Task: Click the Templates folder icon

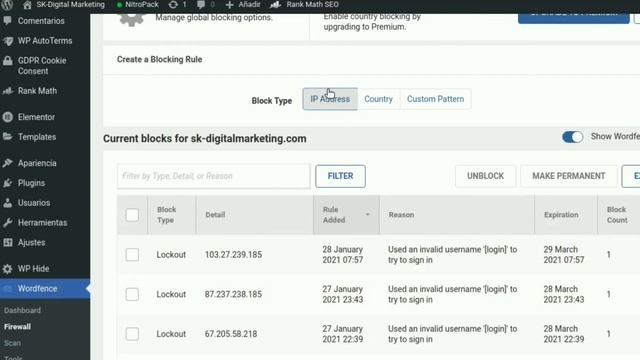Action: [x=7, y=137]
